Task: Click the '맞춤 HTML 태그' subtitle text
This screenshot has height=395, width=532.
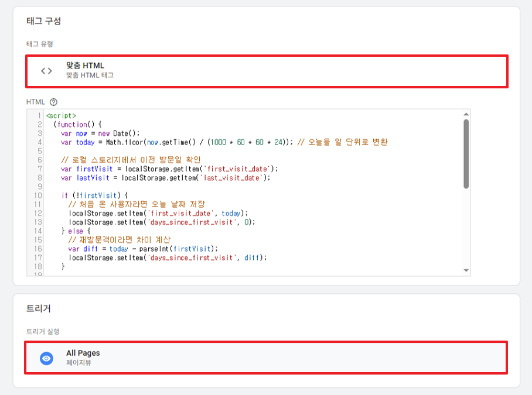Action: [x=90, y=75]
